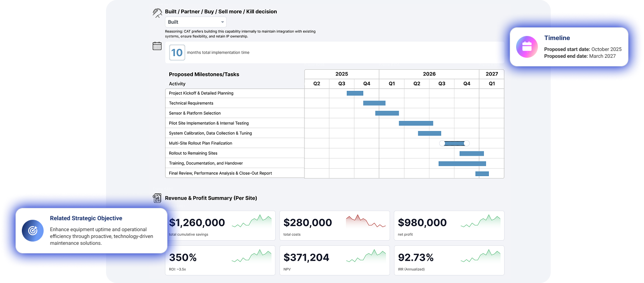Click right handle of Multi-Site Rollout bar
Viewport: 644px width, 283px height.
click(467, 143)
